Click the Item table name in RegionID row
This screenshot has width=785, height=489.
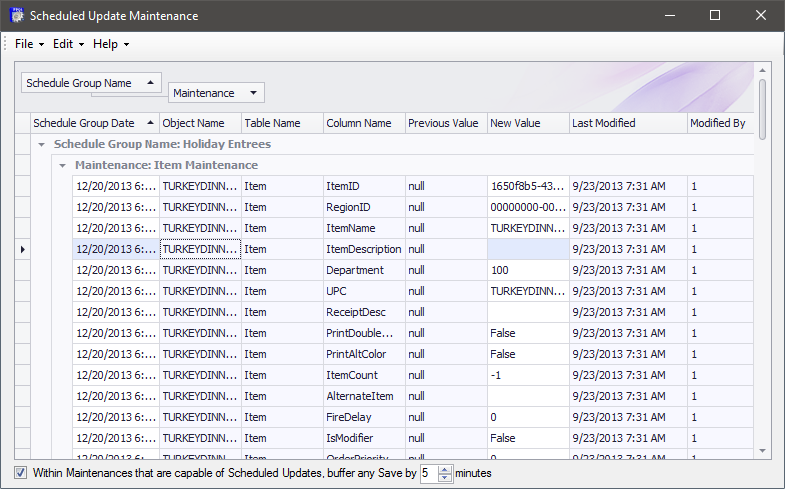(282, 207)
